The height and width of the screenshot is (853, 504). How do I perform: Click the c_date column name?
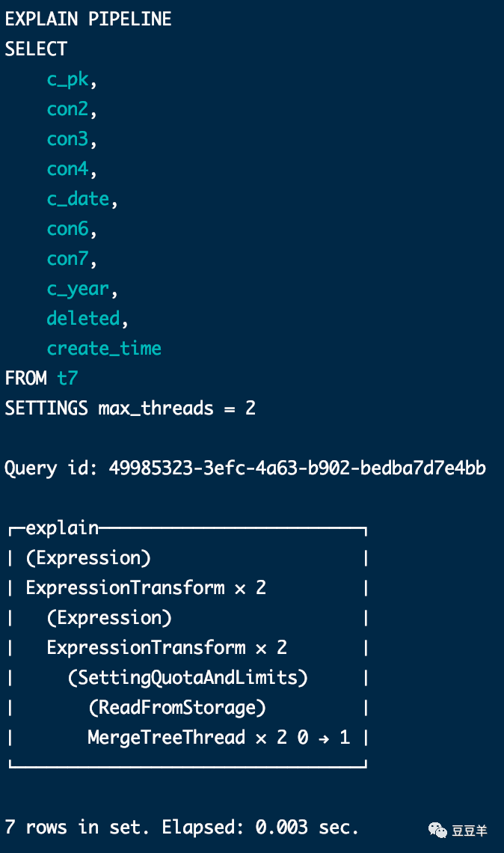coord(79,199)
